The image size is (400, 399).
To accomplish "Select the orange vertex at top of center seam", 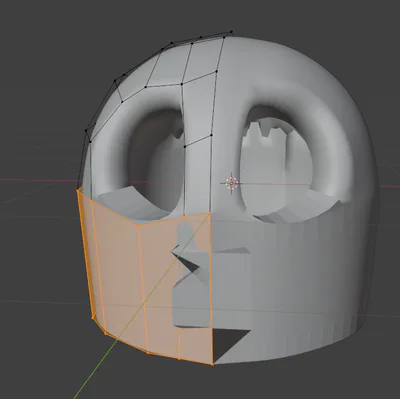I will click(x=210, y=213).
